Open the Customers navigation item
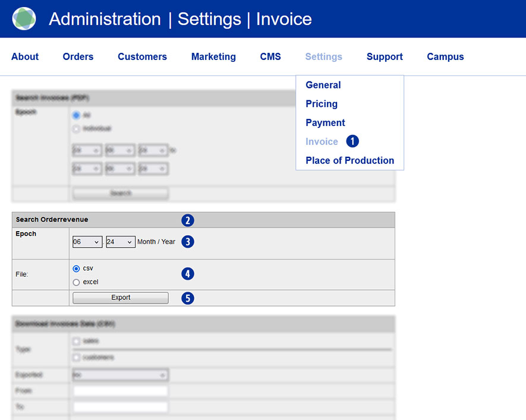Image resolution: width=526 pixels, height=420 pixels. tap(142, 57)
